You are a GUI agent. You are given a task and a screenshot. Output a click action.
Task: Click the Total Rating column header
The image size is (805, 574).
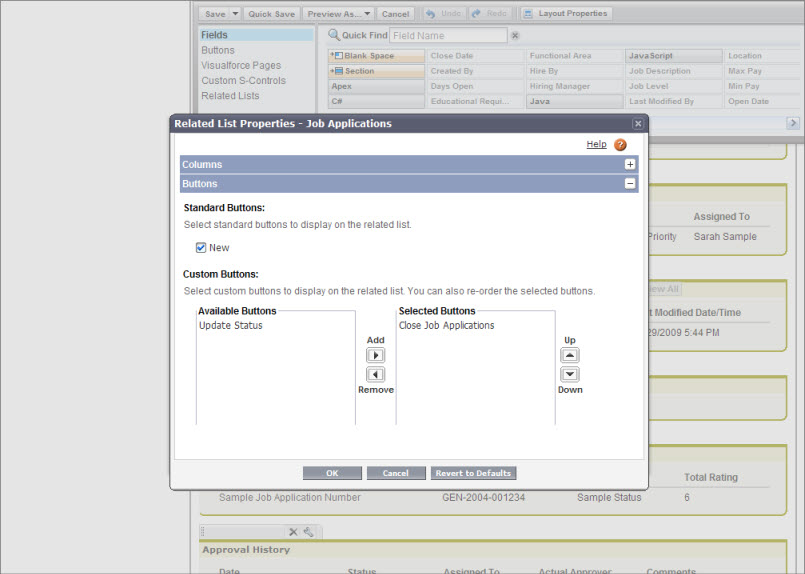tap(711, 477)
